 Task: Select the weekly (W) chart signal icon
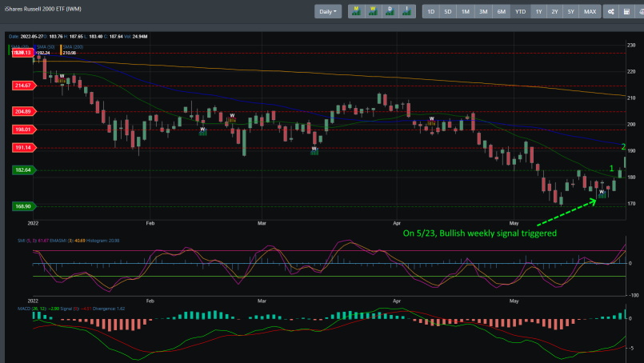point(373,11)
